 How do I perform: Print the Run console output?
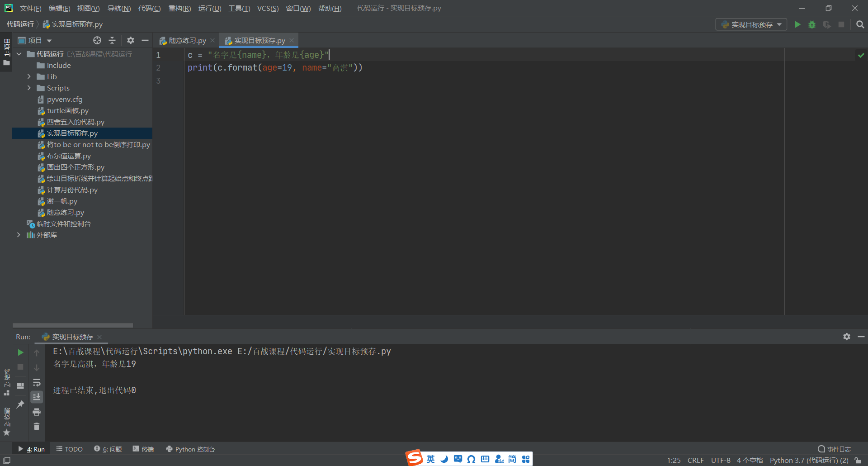click(x=37, y=412)
